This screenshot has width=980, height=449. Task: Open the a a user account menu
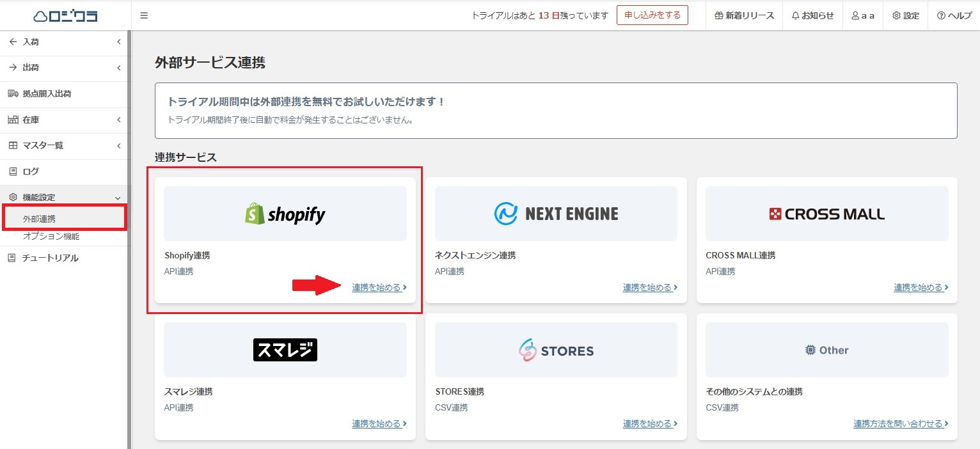click(x=863, y=15)
